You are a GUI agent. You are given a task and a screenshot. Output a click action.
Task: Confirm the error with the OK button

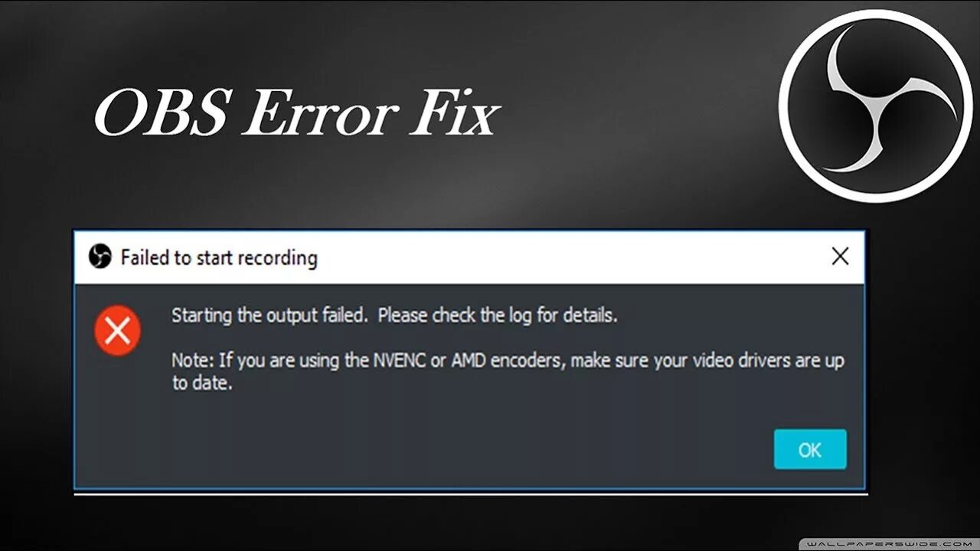(x=810, y=449)
